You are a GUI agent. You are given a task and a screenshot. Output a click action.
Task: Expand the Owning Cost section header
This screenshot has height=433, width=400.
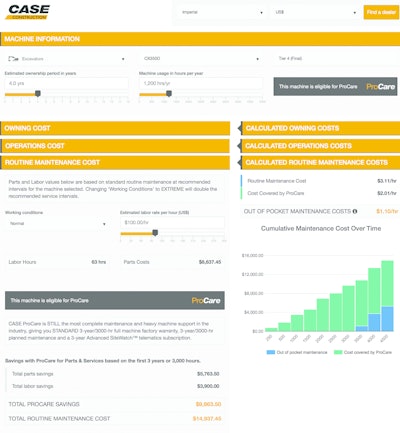[x=115, y=128]
